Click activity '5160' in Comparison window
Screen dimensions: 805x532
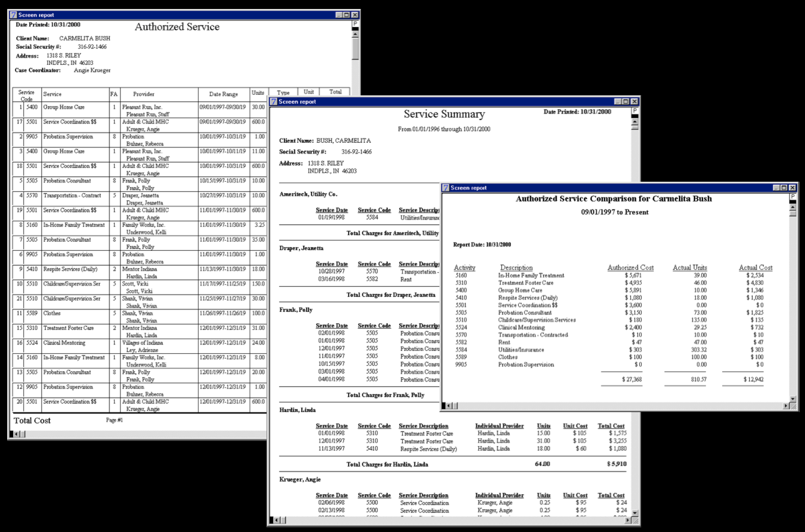(461, 276)
